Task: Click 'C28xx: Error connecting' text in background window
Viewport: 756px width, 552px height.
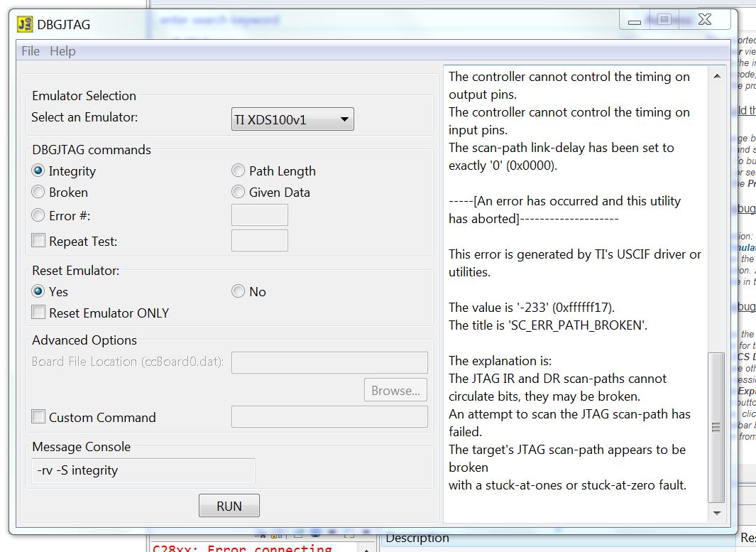Action: point(242,548)
